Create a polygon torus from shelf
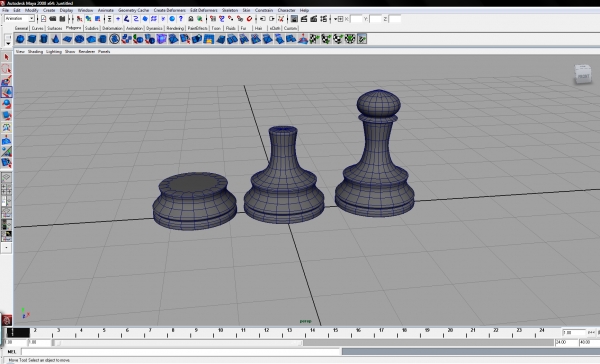600x364 pixels. [x=79, y=39]
